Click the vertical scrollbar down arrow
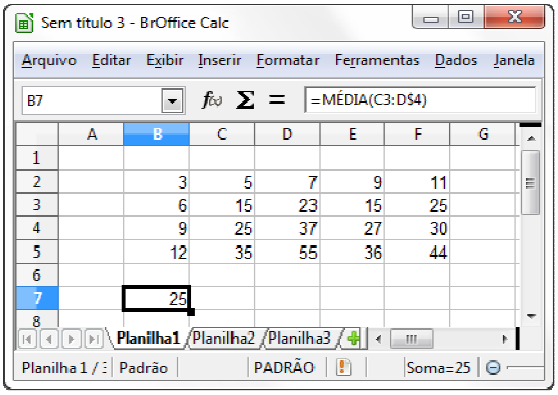The image size is (558, 395). [531, 316]
